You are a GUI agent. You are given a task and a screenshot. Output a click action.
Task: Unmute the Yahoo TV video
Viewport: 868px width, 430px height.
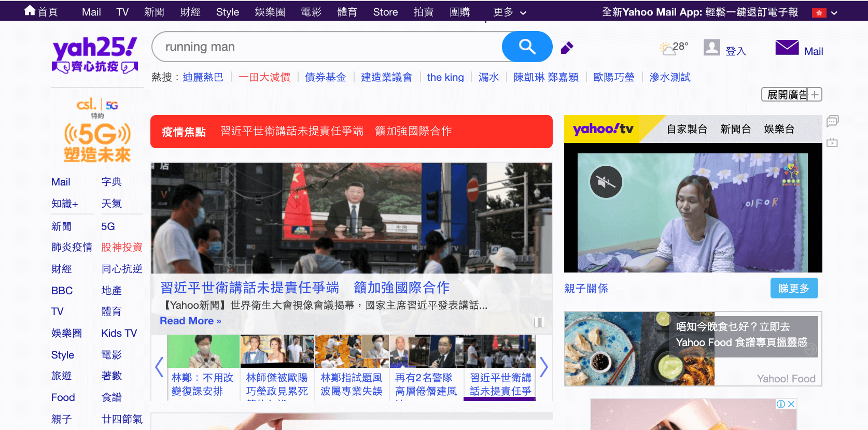click(606, 182)
